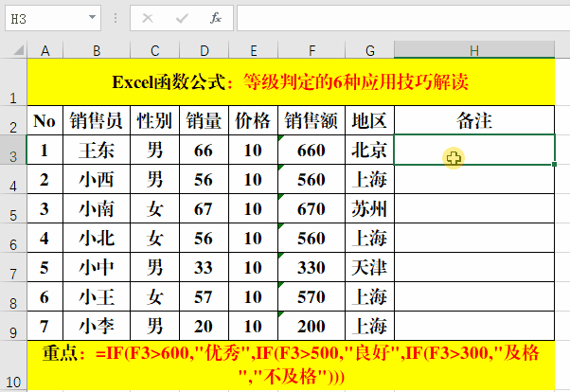Click the yellow title cell about Excel函数公式
The height and width of the screenshot is (392, 570).
[x=291, y=82]
